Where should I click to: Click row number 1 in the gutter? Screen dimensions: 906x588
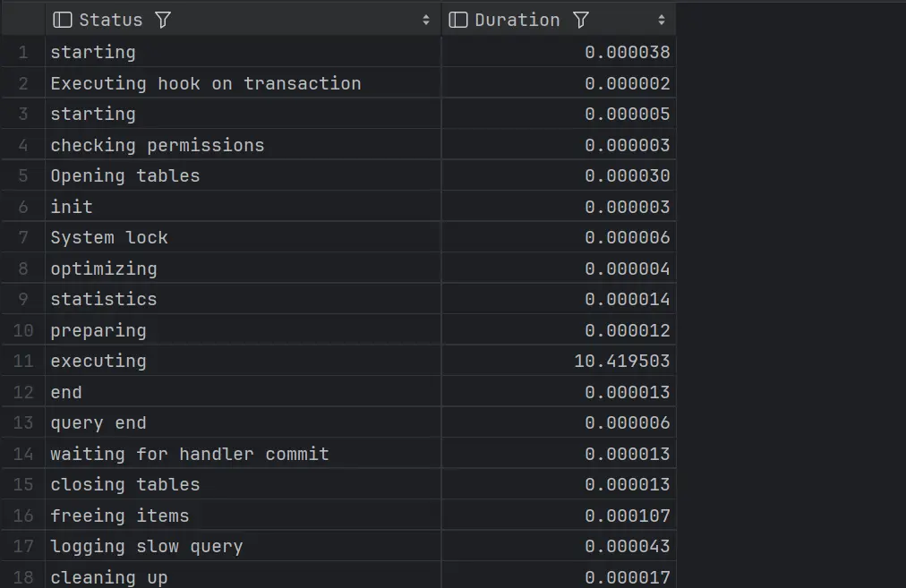tap(23, 53)
